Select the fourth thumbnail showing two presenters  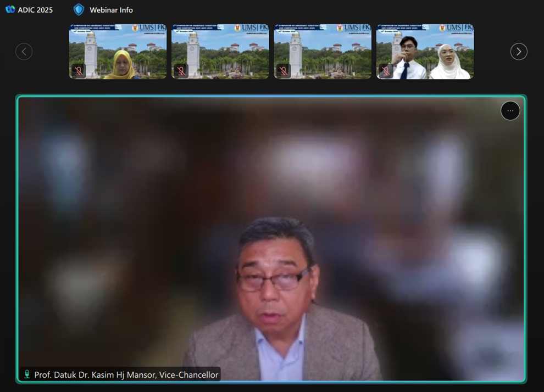[425, 52]
